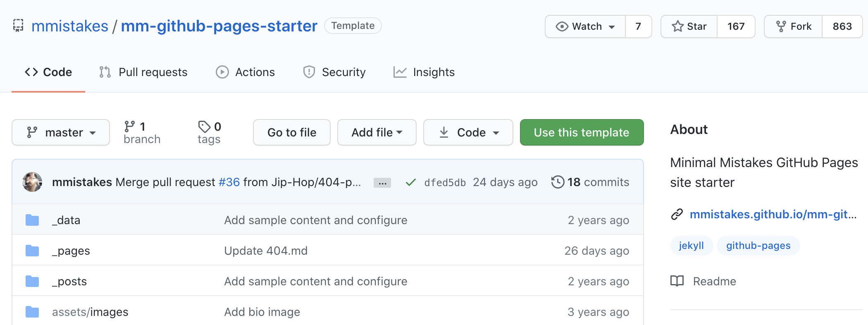Open the mmistakes owner profile link
Viewport: 868px width, 325px height.
pyautogui.click(x=70, y=26)
